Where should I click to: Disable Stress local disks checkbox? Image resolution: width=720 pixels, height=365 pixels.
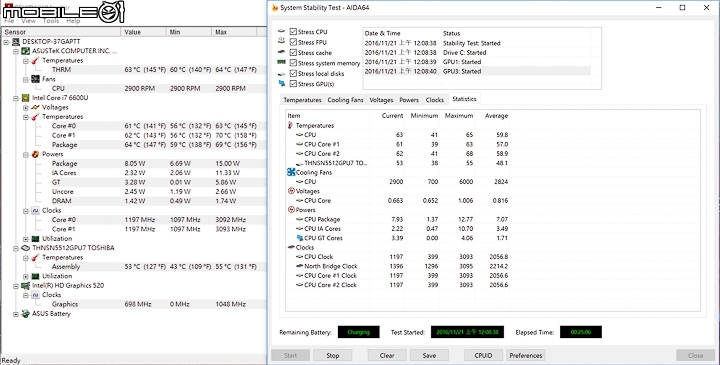point(293,73)
